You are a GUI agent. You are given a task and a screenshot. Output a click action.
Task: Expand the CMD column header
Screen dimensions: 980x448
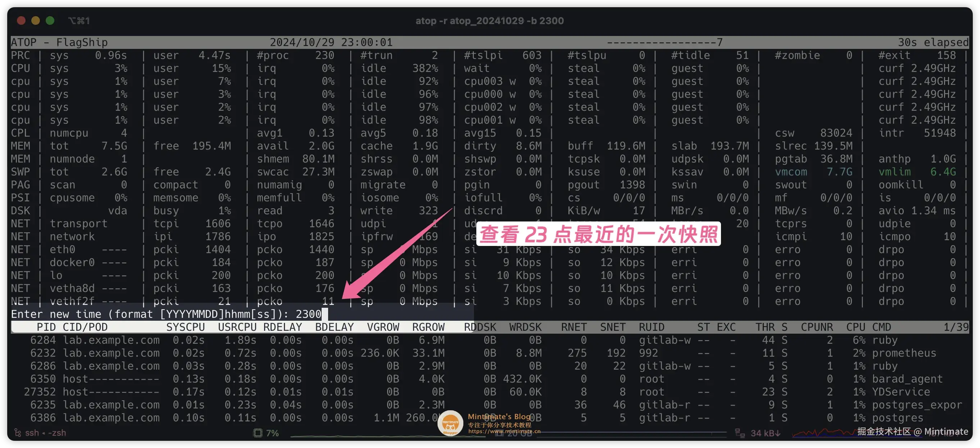point(882,327)
